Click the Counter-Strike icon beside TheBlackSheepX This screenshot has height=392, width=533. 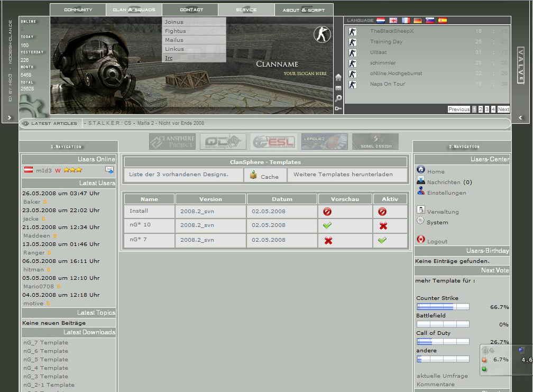[x=353, y=32]
